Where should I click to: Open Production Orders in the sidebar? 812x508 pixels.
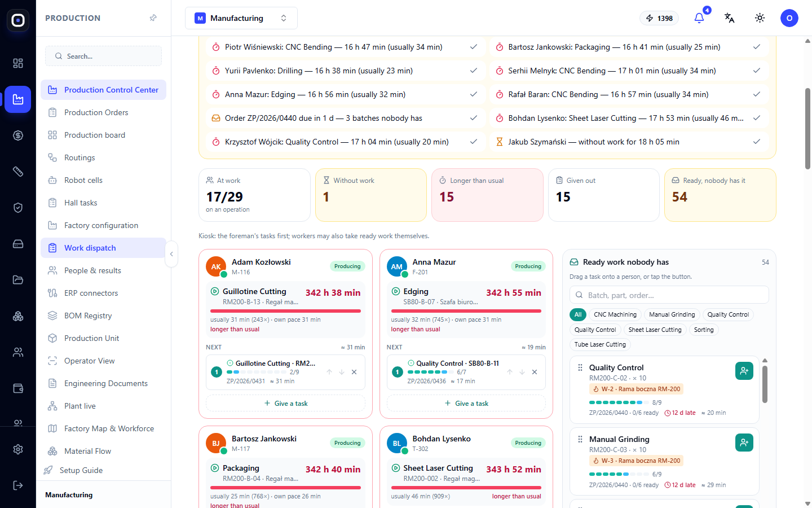[x=103, y=112]
